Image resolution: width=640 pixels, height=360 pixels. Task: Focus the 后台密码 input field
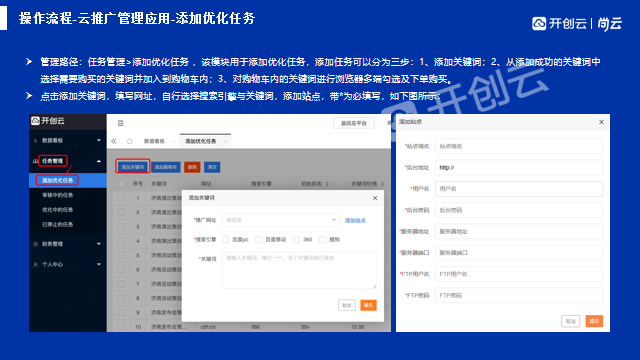click(x=519, y=210)
